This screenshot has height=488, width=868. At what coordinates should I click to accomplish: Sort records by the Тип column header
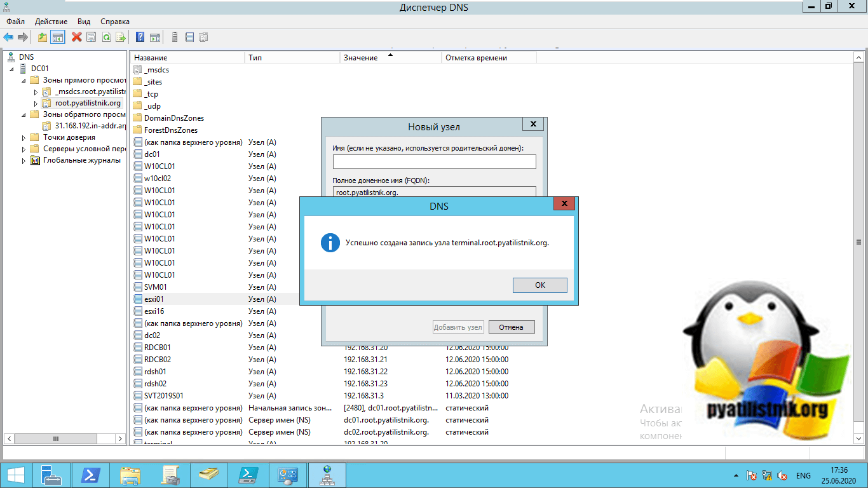(x=292, y=58)
